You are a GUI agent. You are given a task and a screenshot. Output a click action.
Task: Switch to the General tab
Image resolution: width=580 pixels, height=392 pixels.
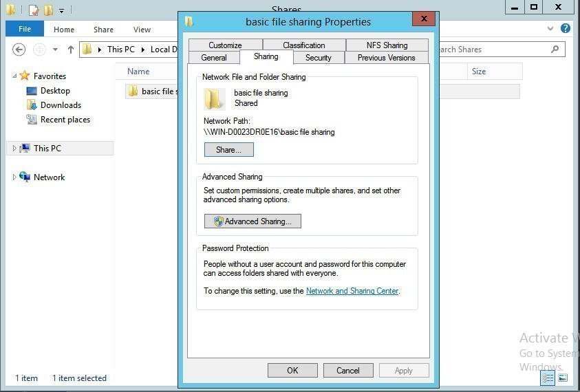(x=214, y=58)
